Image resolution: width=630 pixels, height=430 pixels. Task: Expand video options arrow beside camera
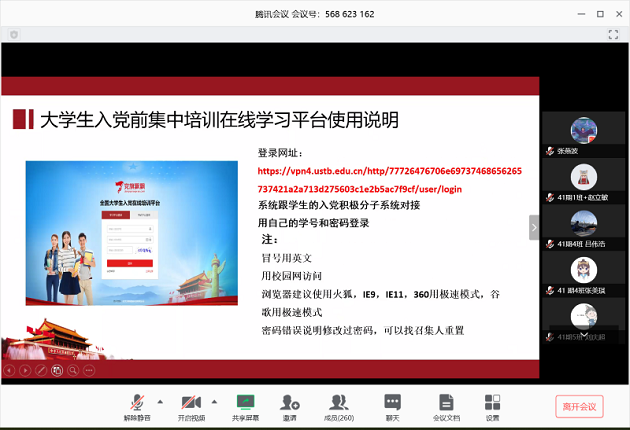click(x=215, y=399)
